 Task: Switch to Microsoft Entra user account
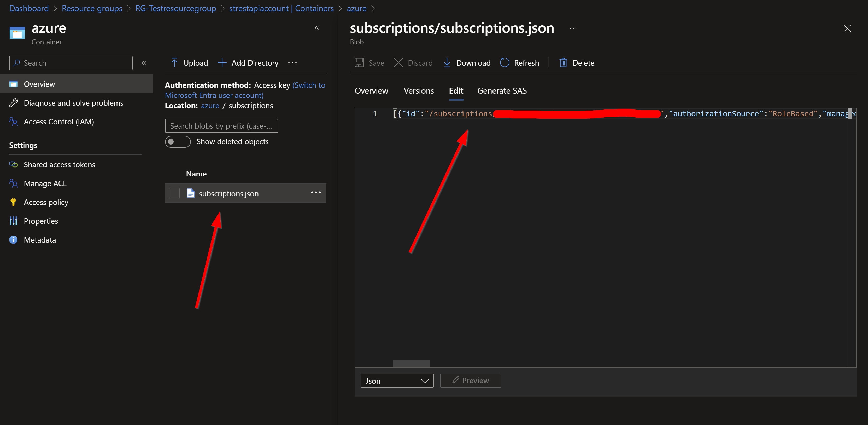[245, 90]
